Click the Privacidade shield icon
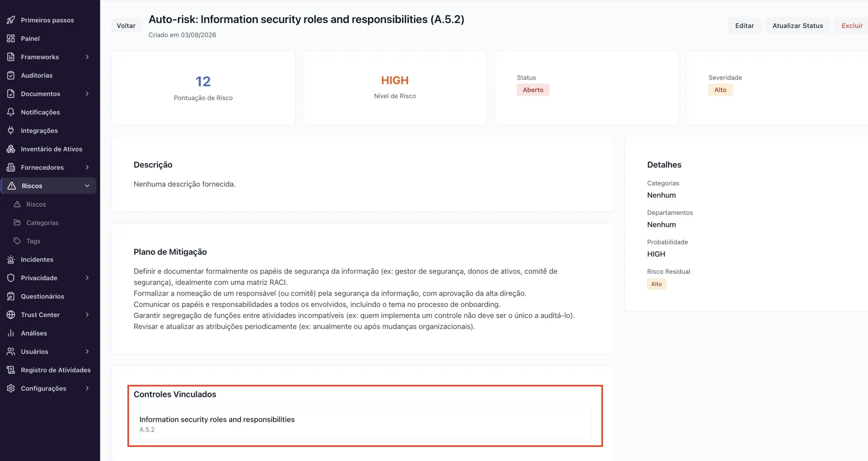 11,278
